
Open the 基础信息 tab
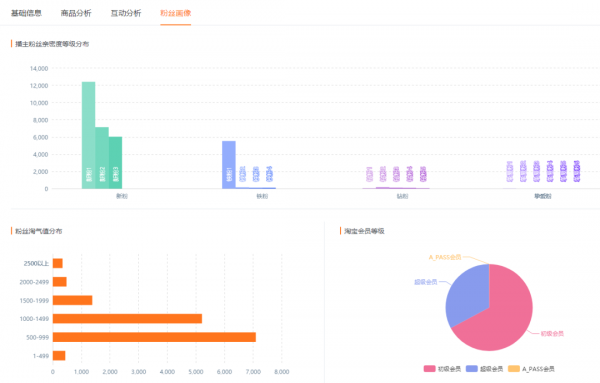pos(26,13)
